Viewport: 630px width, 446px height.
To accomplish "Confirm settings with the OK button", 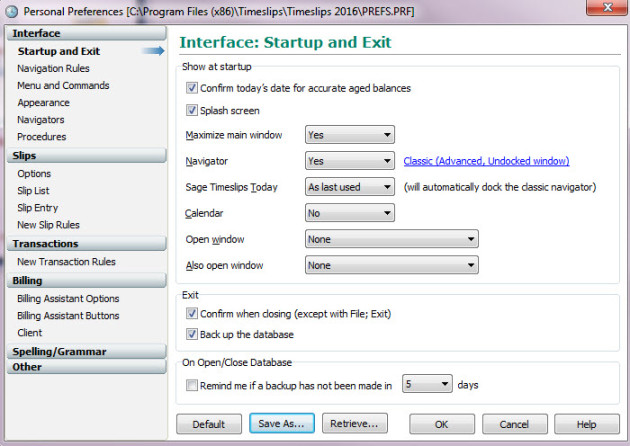I will point(442,424).
